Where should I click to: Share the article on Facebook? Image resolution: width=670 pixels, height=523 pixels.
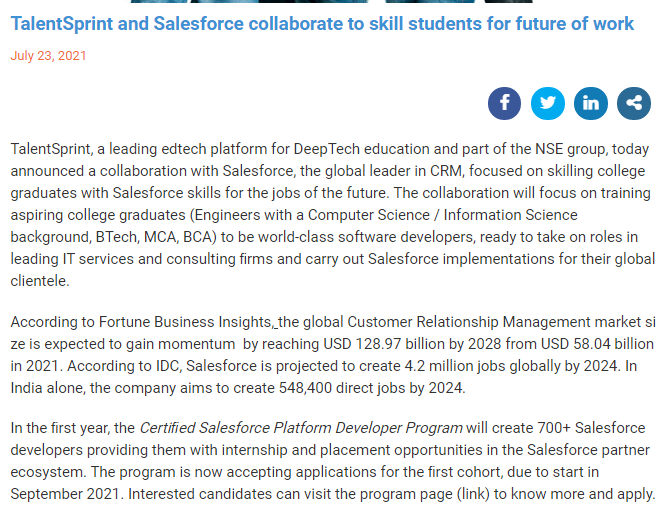click(x=504, y=103)
